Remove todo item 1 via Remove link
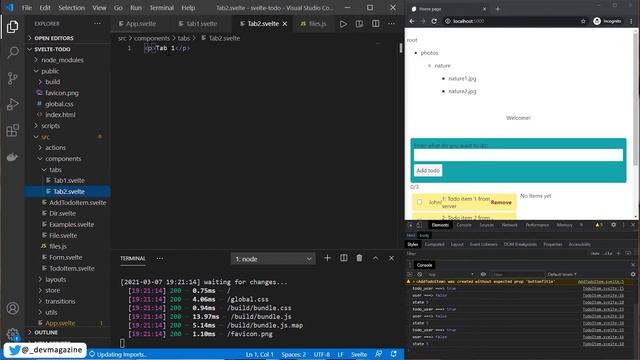The height and width of the screenshot is (360, 640). (501, 202)
